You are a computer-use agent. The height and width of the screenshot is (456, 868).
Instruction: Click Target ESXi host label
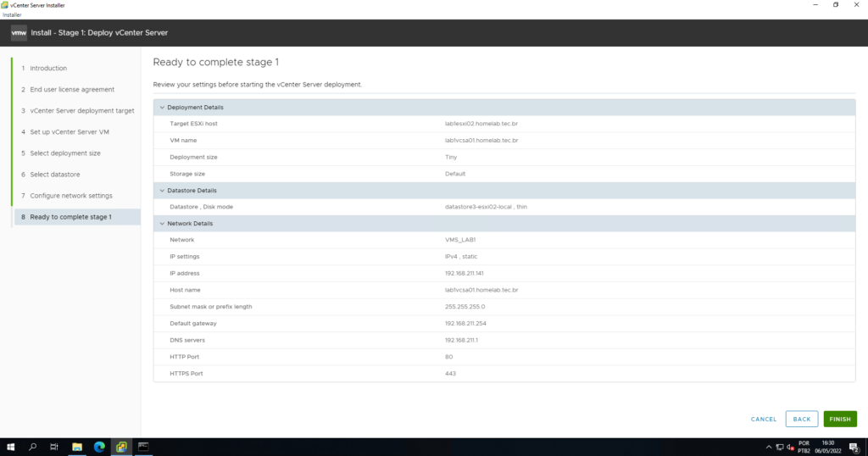click(193, 124)
